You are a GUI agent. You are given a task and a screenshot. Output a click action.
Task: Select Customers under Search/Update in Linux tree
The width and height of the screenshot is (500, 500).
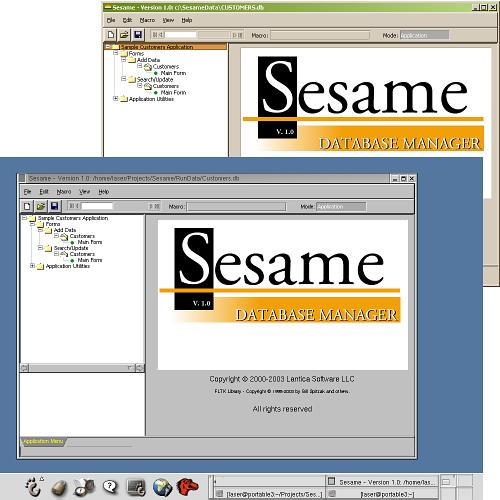(82, 254)
